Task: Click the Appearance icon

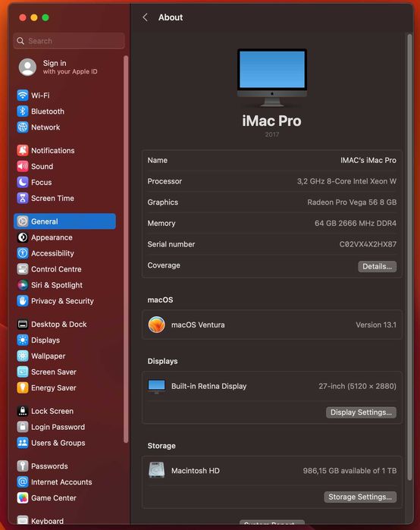Action: 23,237
